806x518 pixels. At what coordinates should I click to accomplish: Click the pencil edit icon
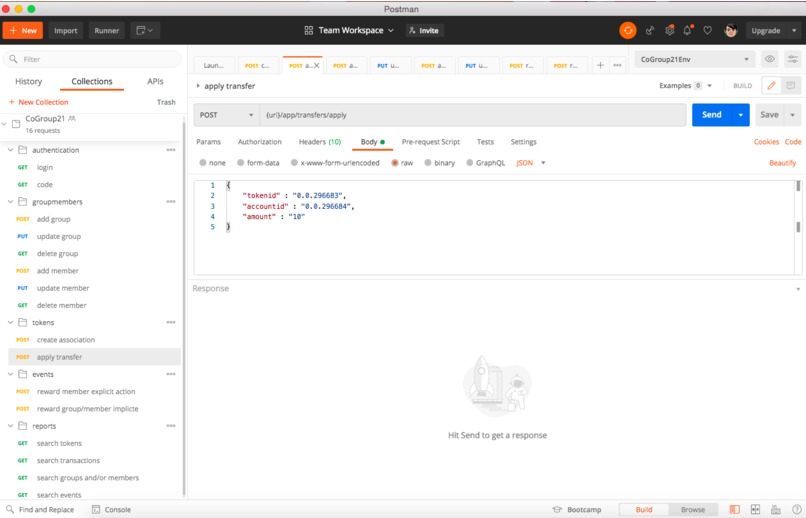(x=771, y=86)
